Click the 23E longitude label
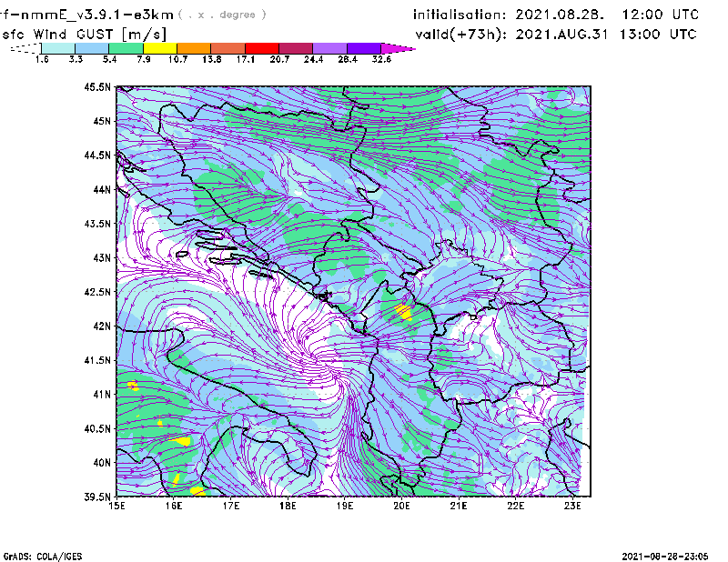 pyautogui.click(x=572, y=506)
